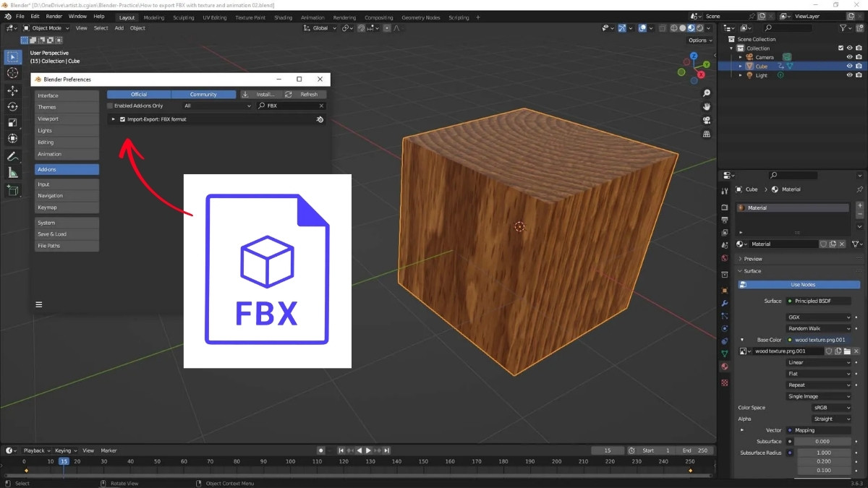This screenshot has height=488, width=868.
Task: Select the Cursor tool in the left toolbar
Action: coord(12,73)
